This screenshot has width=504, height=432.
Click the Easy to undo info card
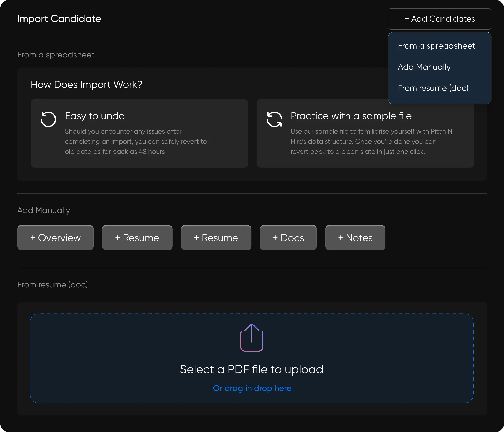tap(139, 133)
